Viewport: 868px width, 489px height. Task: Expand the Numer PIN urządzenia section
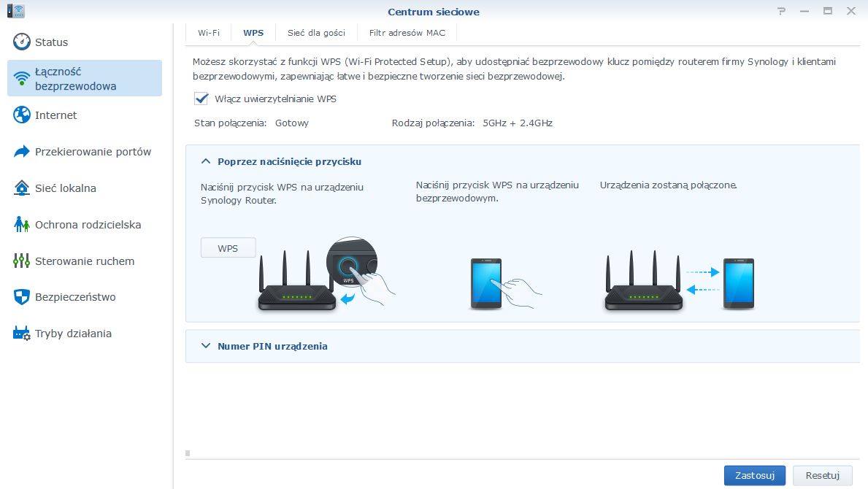coord(206,346)
